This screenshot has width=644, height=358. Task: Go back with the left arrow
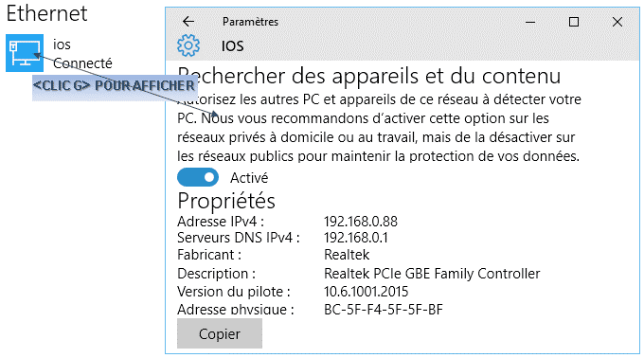tap(188, 22)
